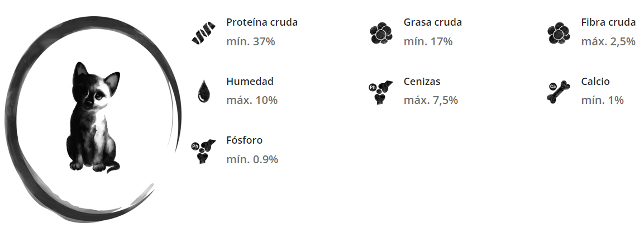Click the Fósforo label

tap(244, 140)
